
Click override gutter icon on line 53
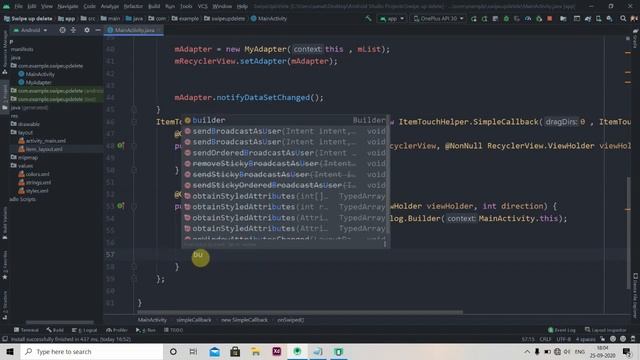[x=121, y=206]
